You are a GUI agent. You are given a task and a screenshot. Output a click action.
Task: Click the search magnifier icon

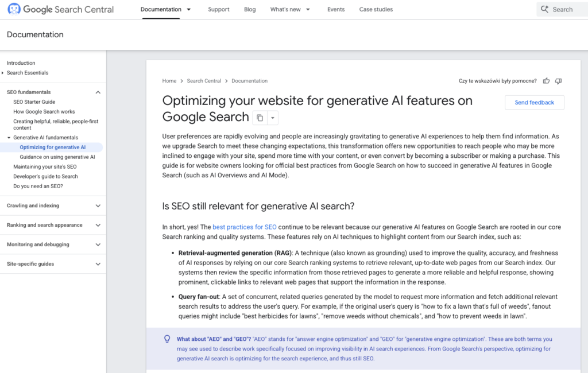coord(544,9)
